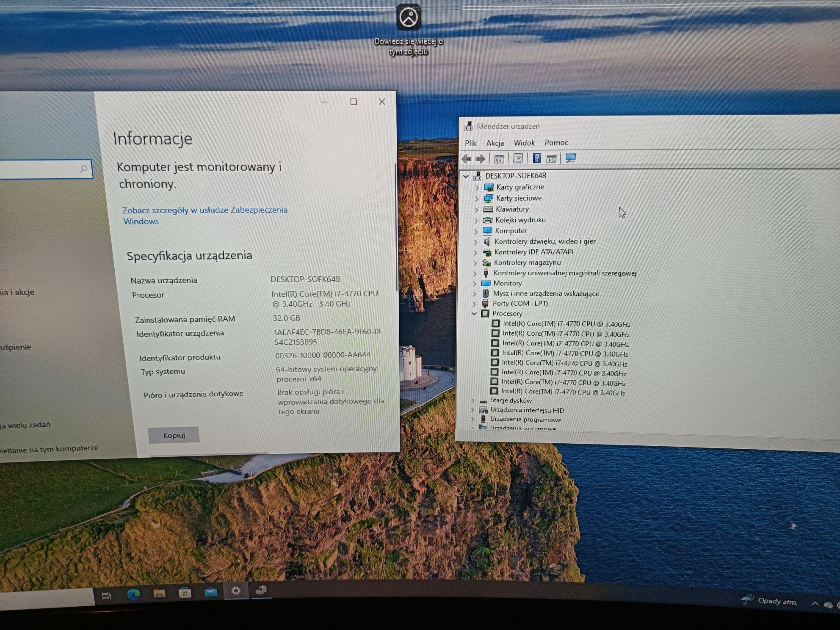
Task: Click the 32,0 GB RAM value
Action: 287,318
